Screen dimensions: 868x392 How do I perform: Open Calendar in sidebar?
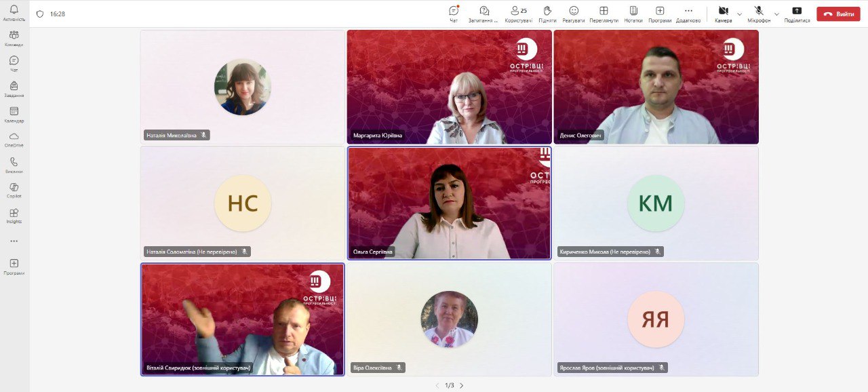pyautogui.click(x=14, y=115)
